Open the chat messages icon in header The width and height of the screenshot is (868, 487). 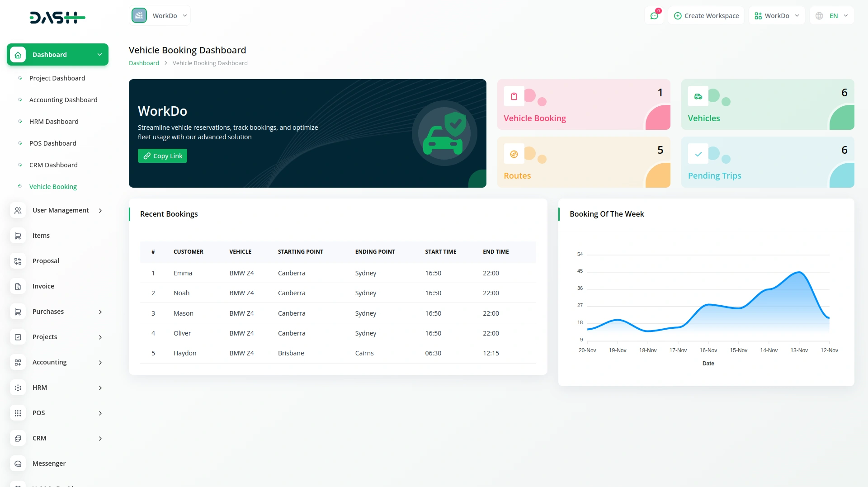tap(654, 16)
